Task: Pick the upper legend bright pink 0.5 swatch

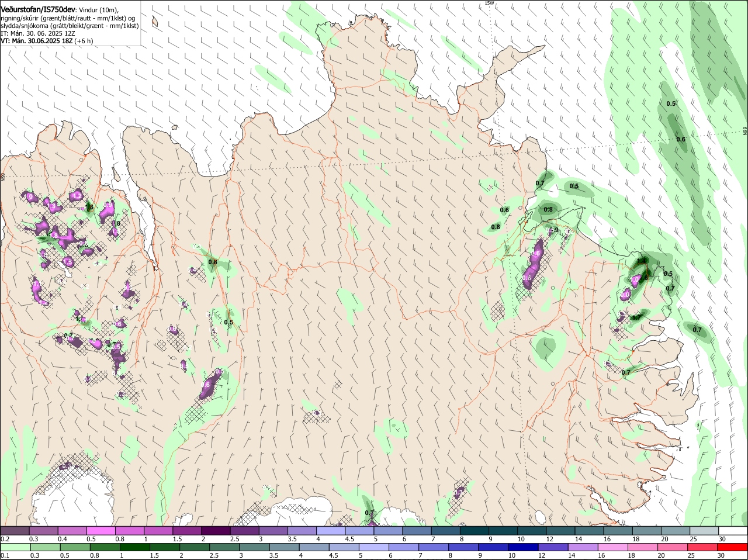Action: (101, 531)
